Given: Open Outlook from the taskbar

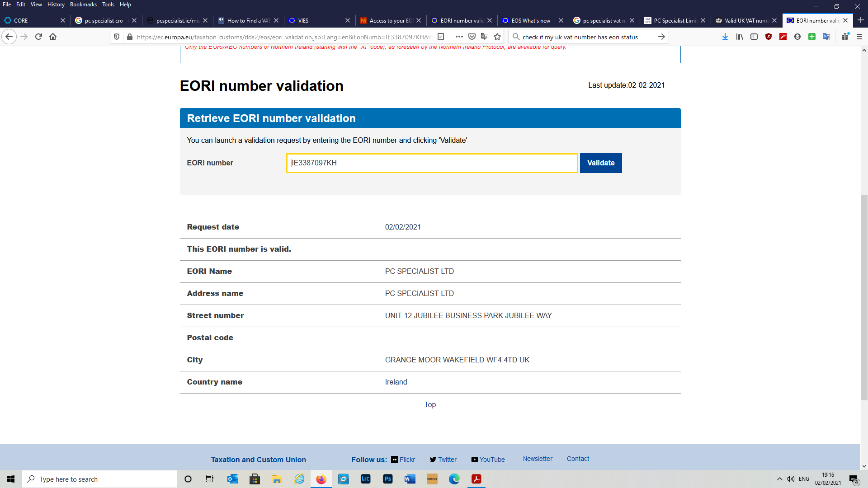Looking at the screenshot, I should click(x=233, y=479).
